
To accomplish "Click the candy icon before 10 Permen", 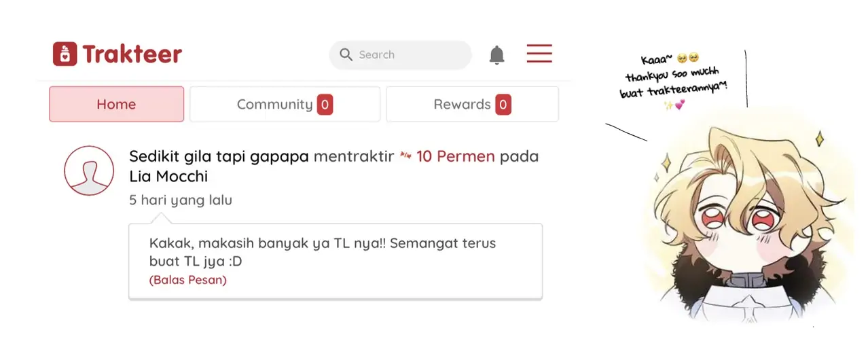I will click(x=405, y=156).
